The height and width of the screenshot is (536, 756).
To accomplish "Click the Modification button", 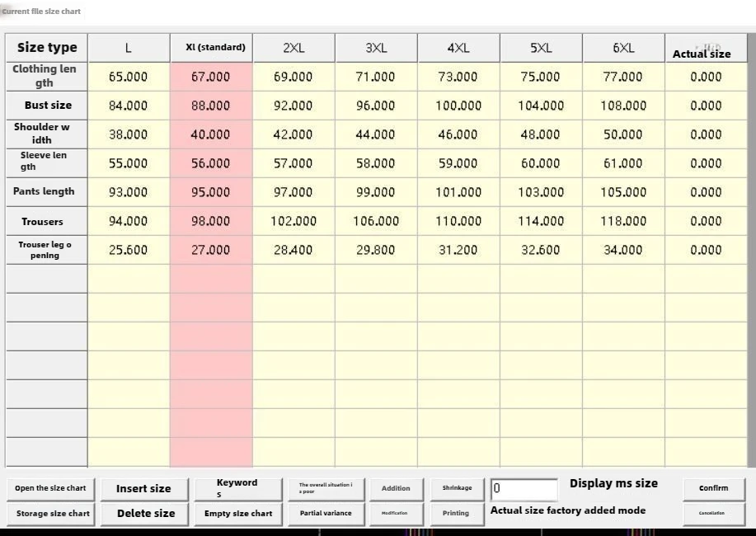I will pos(395,513).
